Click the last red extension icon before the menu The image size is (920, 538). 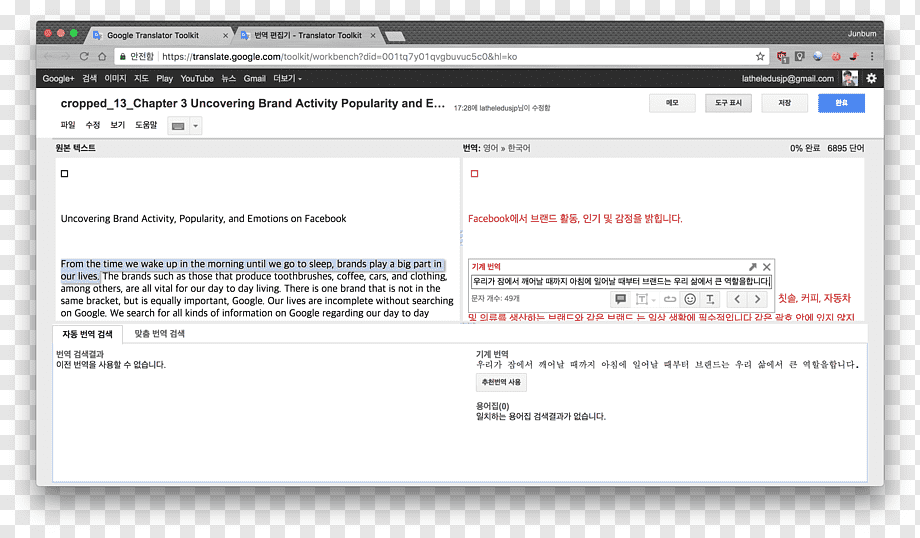tap(854, 56)
